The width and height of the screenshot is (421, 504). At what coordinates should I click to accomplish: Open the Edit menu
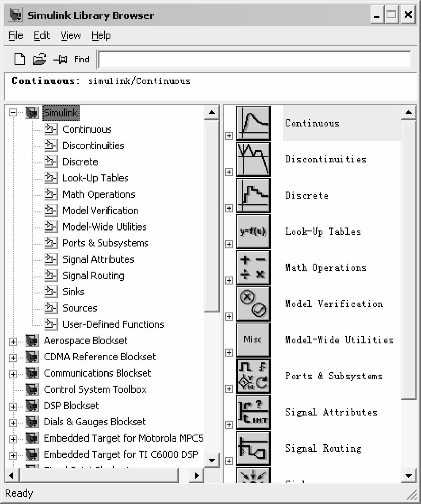click(42, 36)
